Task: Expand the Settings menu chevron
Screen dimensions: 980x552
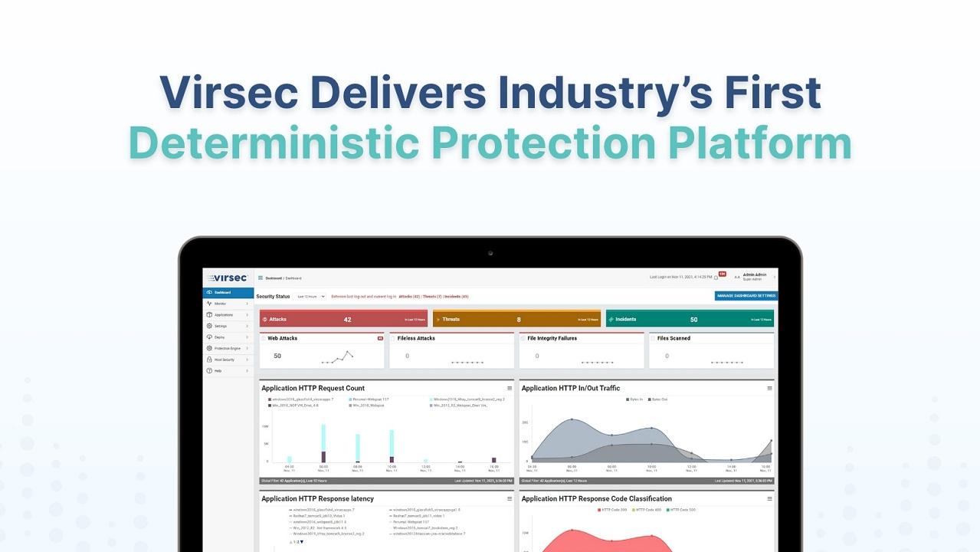Action: (247, 326)
